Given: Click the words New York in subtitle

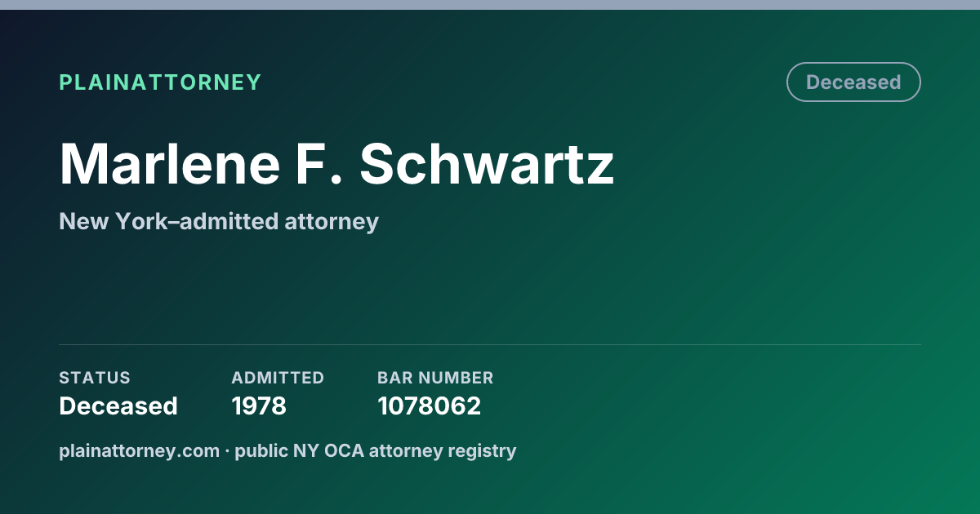Looking at the screenshot, I should (x=114, y=221).
